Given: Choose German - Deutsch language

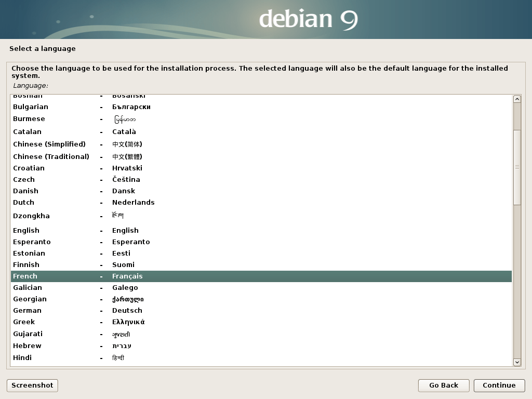Looking at the screenshot, I should pos(261,311).
